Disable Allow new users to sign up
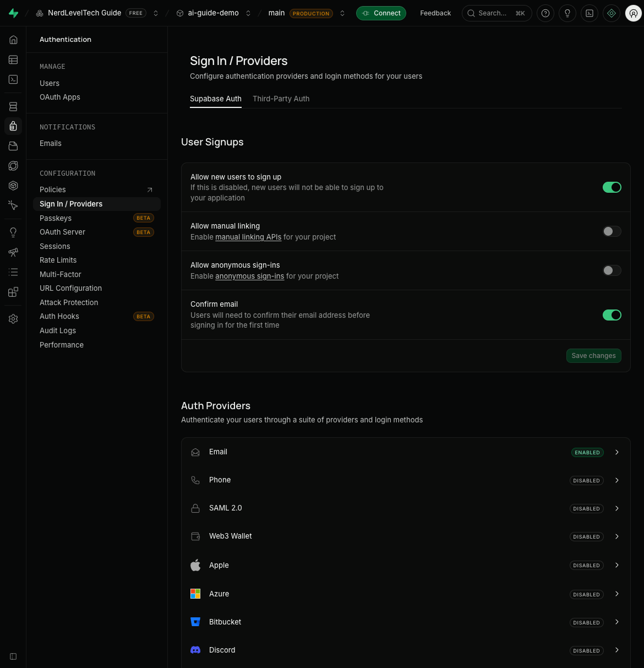Viewport: 644px width, 668px height. pos(612,187)
